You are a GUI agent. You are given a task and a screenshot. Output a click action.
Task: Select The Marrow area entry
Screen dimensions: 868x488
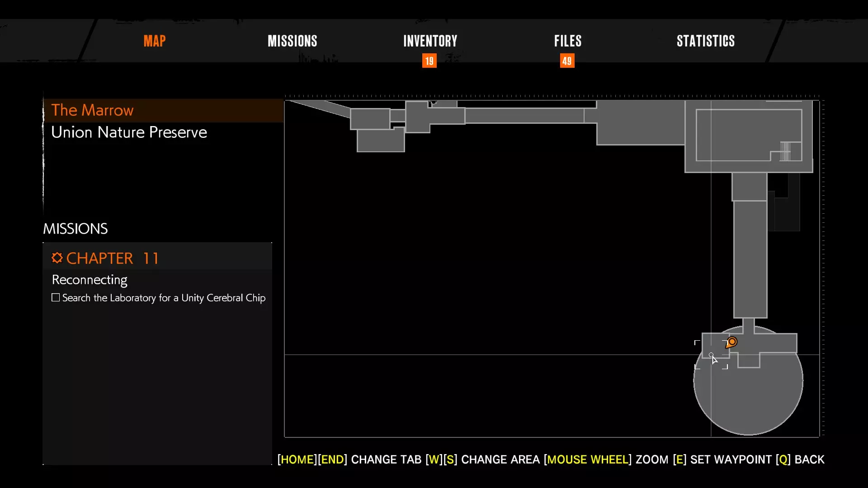92,110
